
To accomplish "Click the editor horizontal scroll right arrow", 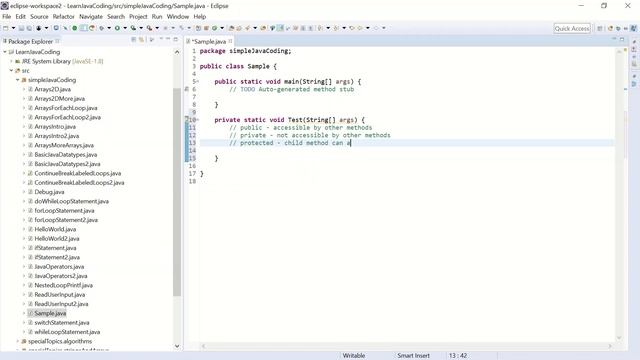I will [610, 346].
